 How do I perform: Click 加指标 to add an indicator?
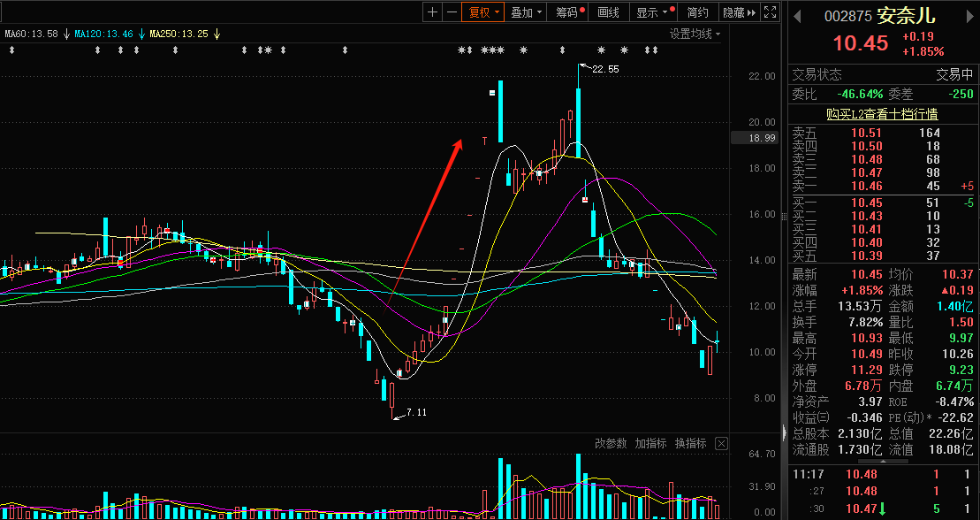pos(650,444)
